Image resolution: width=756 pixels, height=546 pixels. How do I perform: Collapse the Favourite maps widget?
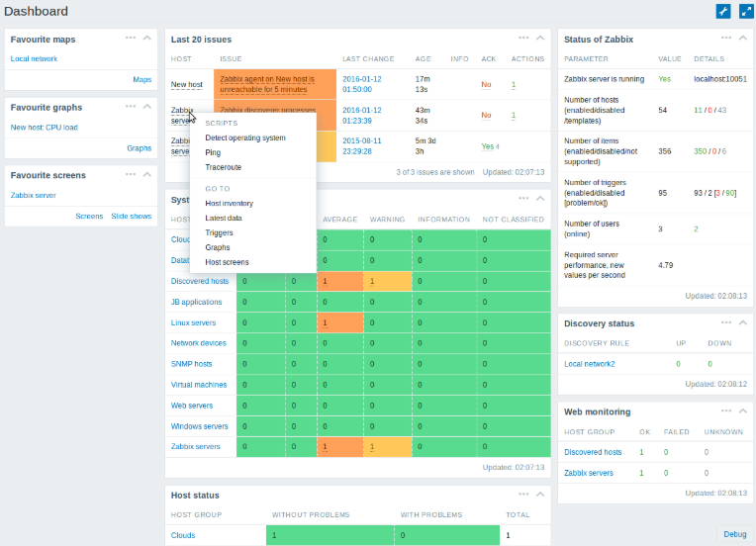point(147,38)
